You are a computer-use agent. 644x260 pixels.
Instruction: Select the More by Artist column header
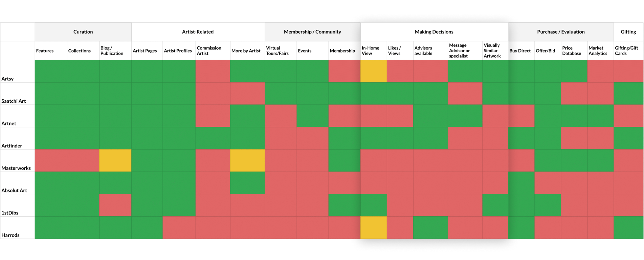247,51
